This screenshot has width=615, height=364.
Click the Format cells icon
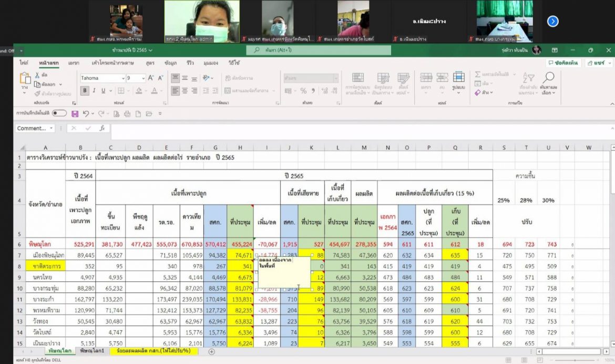pyautogui.click(x=458, y=78)
